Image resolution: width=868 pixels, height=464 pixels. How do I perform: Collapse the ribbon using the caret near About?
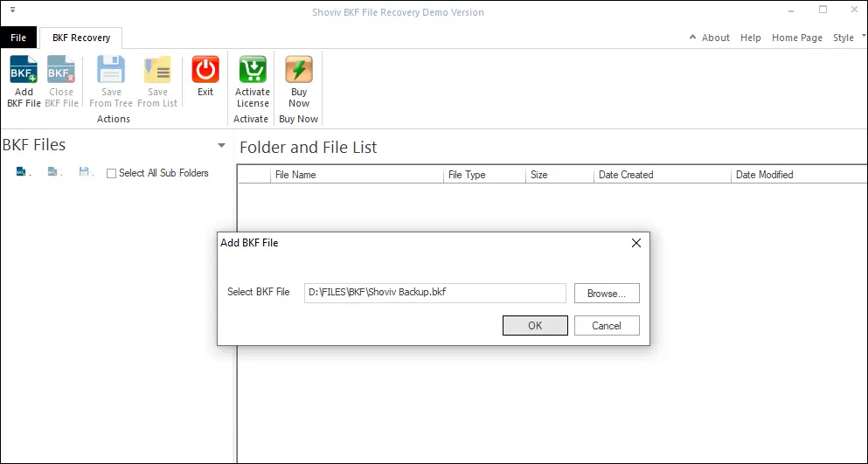click(x=692, y=37)
